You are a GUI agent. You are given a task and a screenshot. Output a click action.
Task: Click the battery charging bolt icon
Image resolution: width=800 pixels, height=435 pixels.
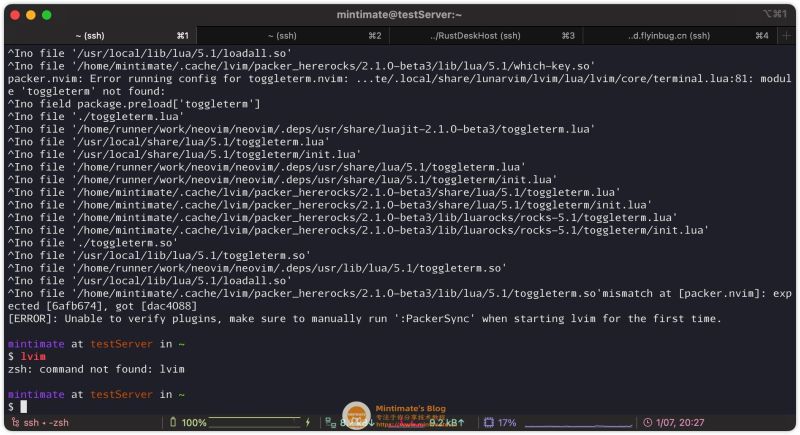308,422
